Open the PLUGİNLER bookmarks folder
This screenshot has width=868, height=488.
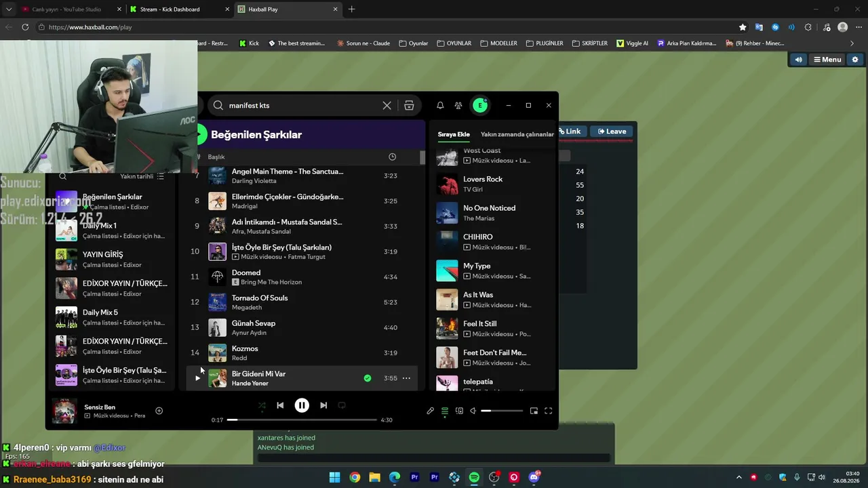click(545, 43)
